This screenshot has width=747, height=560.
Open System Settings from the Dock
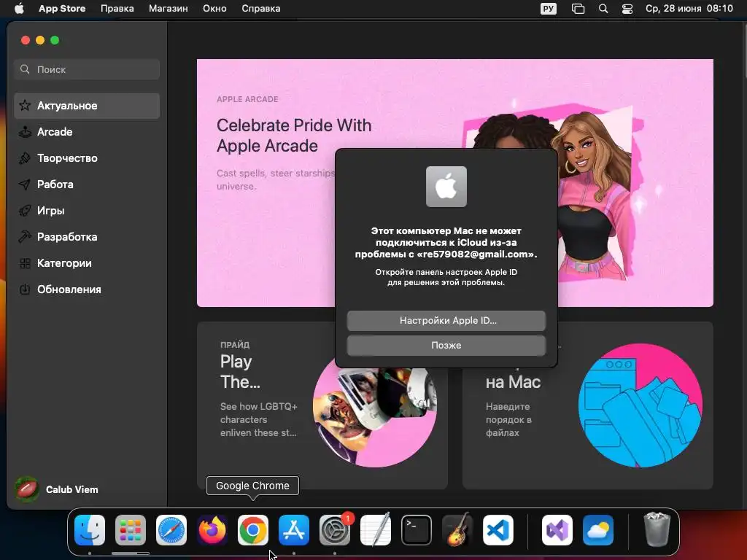pos(335,530)
